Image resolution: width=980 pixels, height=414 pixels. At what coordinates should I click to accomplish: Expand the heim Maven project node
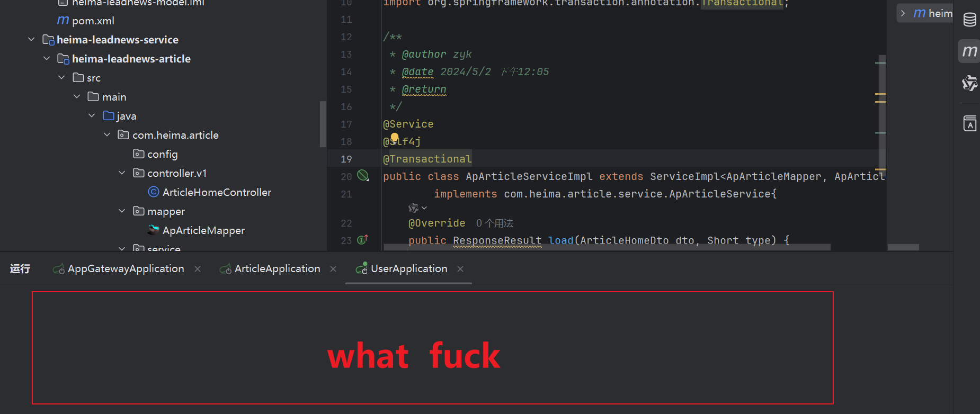point(903,13)
